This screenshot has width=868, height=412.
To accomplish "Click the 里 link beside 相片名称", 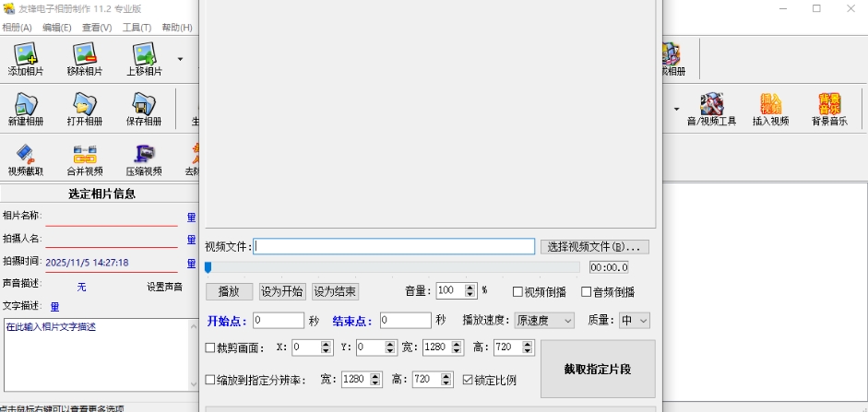I will [191, 218].
